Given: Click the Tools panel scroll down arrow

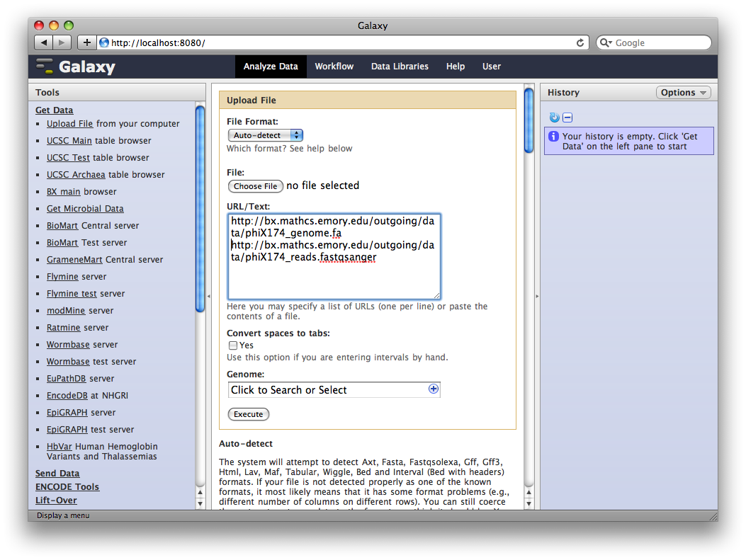Looking at the screenshot, I should pos(200,503).
